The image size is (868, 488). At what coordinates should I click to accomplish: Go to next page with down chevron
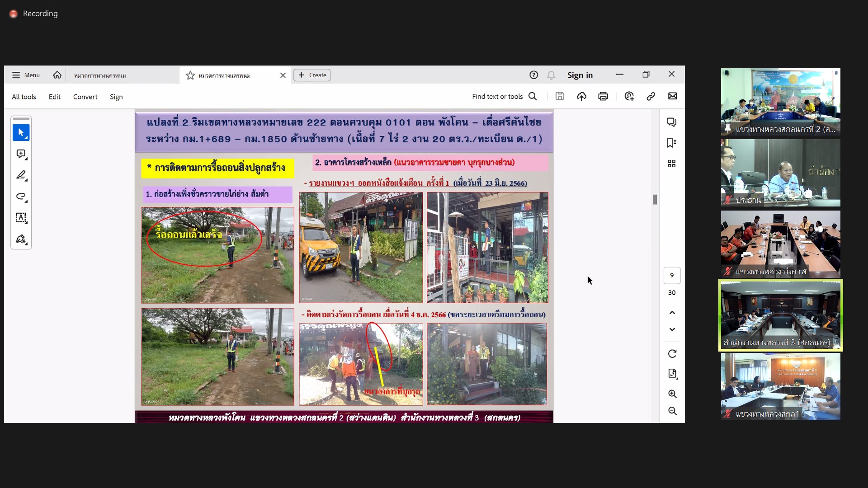[x=672, y=329]
